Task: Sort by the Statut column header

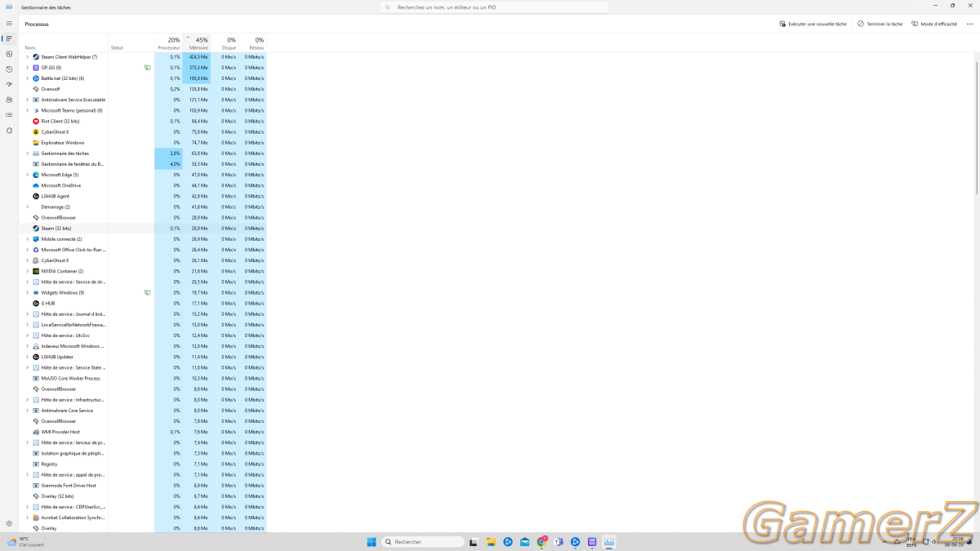Action: [x=117, y=47]
